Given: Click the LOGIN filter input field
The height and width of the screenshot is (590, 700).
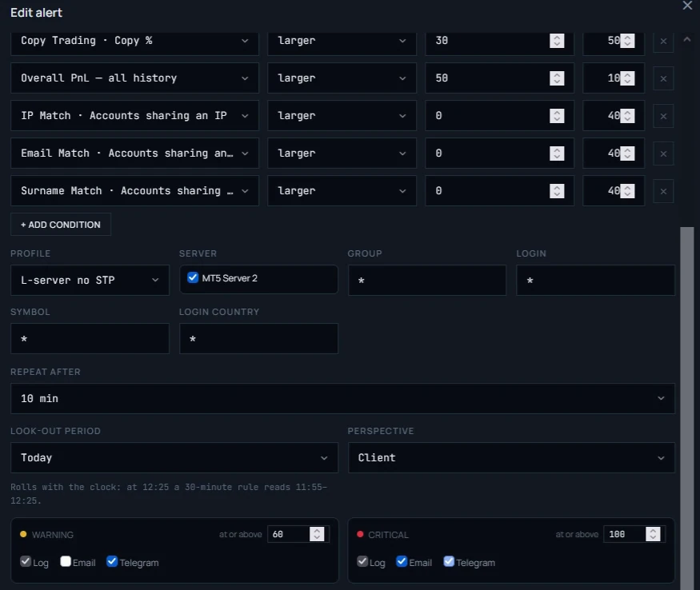Looking at the screenshot, I should [x=595, y=281].
